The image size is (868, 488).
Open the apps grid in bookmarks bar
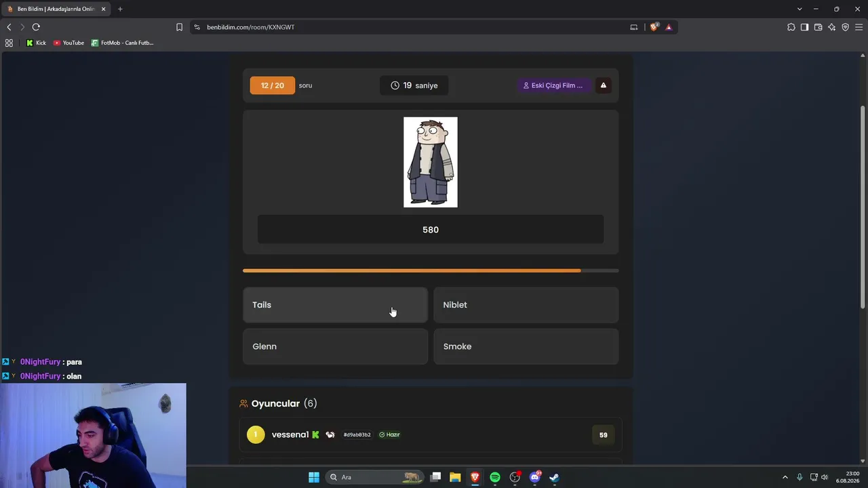[x=9, y=43]
